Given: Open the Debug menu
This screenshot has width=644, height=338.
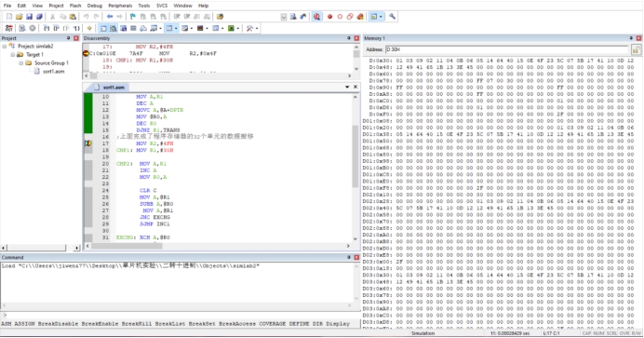Looking at the screenshot, I should pos(95,6).
